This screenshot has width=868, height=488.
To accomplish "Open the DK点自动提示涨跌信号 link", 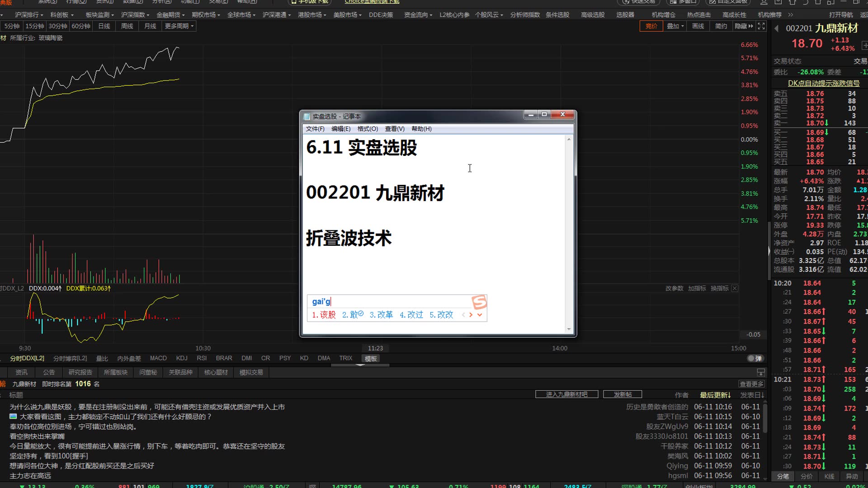I will point(824,83).
